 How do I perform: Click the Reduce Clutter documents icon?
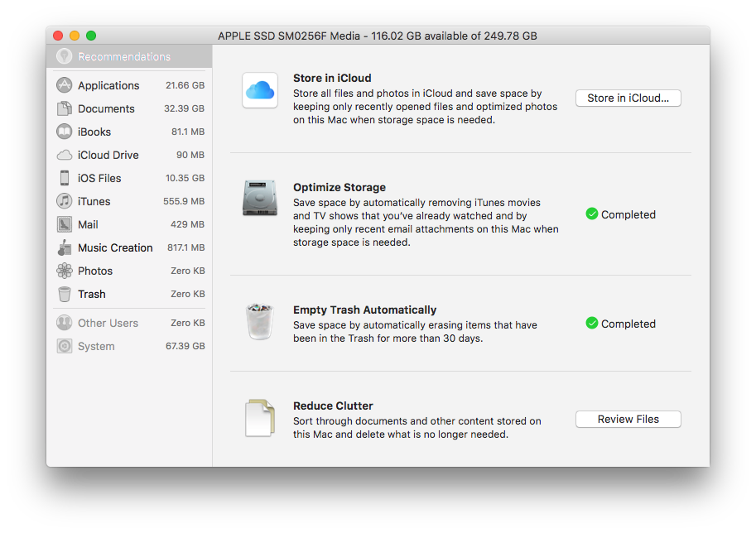pyautogui.click(x=259, y=419)
